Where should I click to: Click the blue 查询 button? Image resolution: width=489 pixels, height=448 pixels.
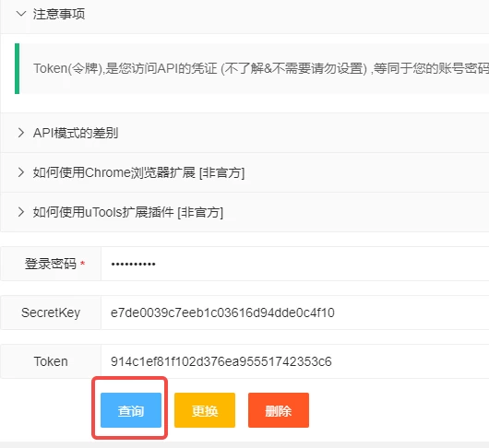coord(131,410)
